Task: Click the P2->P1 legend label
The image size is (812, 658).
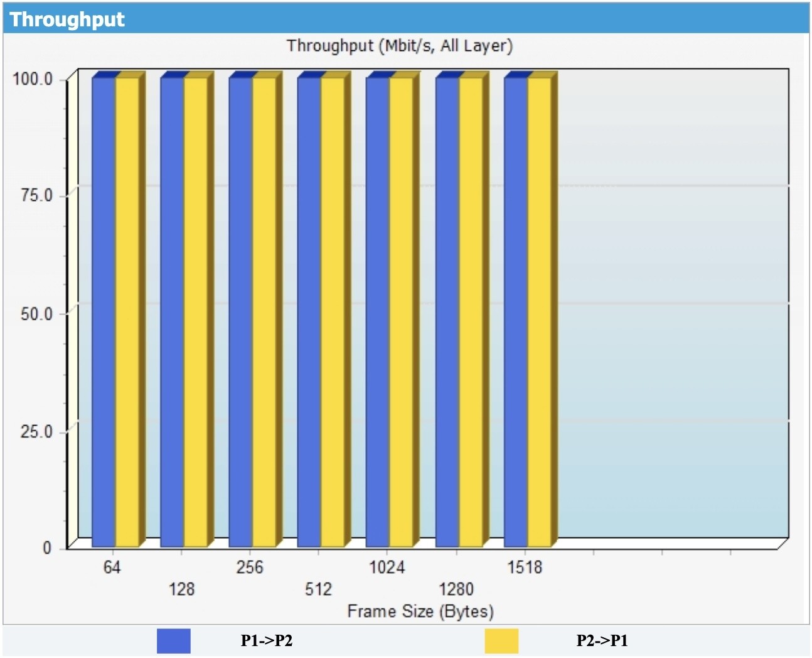Action: [x=602, y=640]
